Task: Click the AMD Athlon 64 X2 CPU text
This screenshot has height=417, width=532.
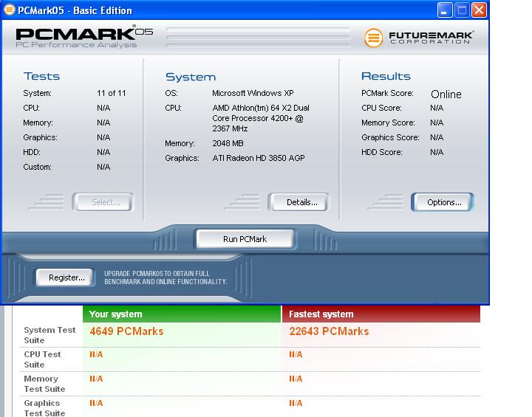Action: point(261,118)
